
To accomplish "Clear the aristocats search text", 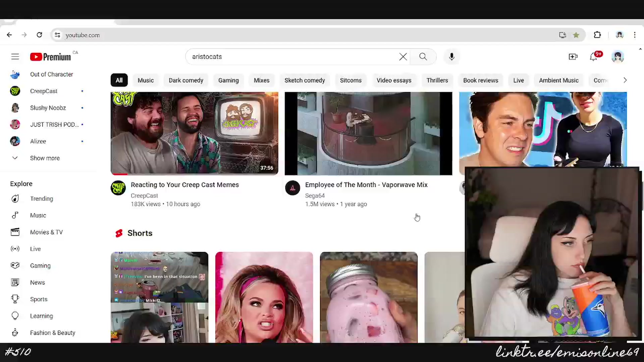I will pyautogui.click(x=403, y=57).
